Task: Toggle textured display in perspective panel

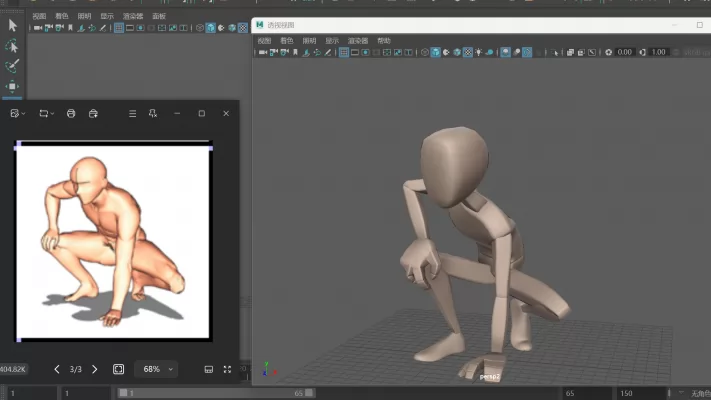Action: 467,52
